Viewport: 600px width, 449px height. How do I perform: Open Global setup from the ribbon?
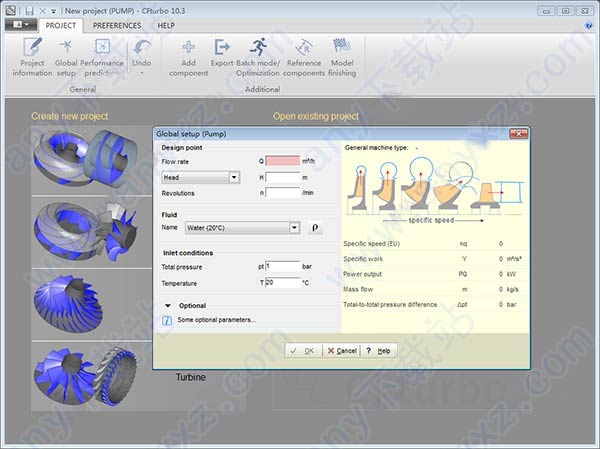(66, 57)
